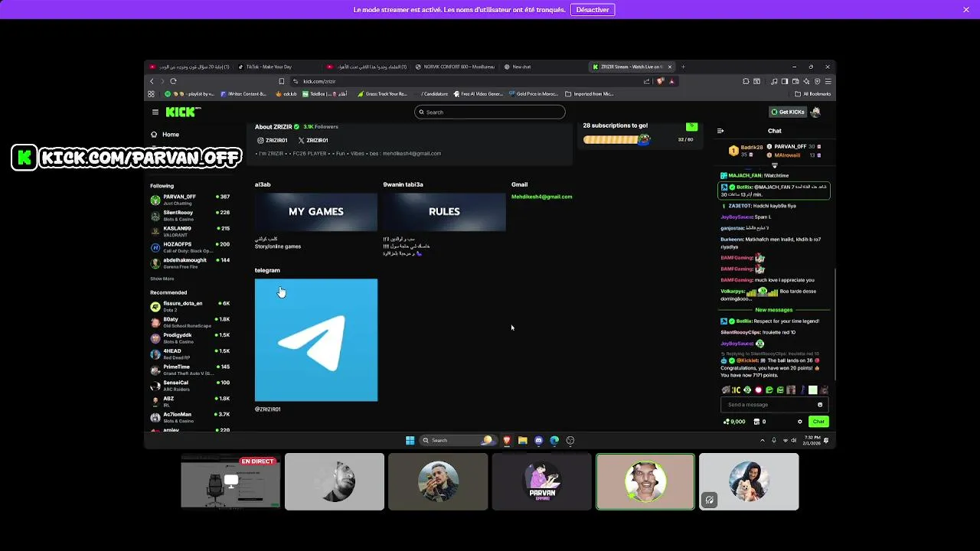980x551 pixels.
Task: Open B0aty recommended channel
Action: click(190, 322)
